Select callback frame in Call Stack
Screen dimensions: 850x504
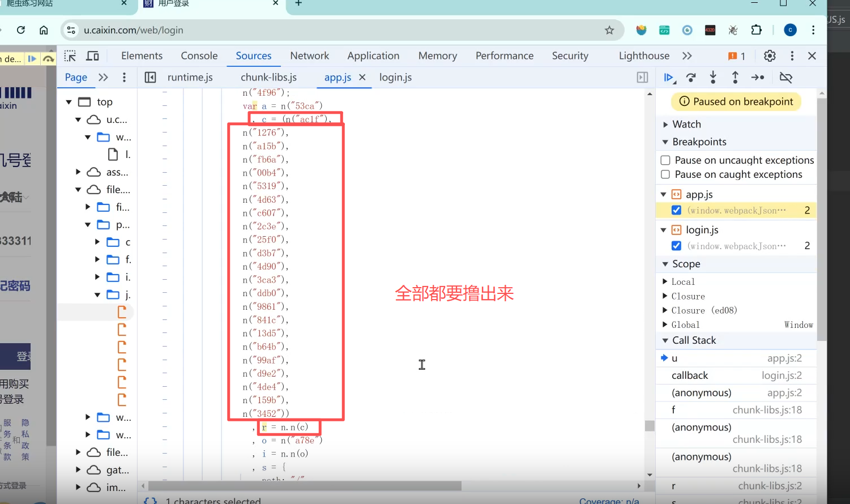pyautogui.click(x=736, y=375)
